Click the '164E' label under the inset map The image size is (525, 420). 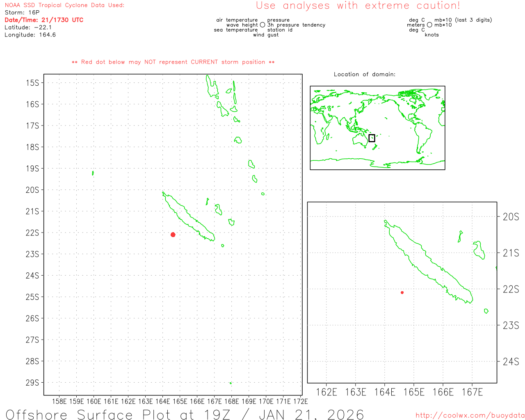click(384, 393)
